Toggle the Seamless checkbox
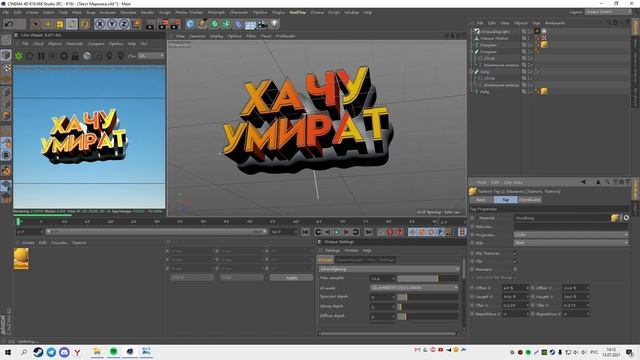 click(x=515, y=269)
